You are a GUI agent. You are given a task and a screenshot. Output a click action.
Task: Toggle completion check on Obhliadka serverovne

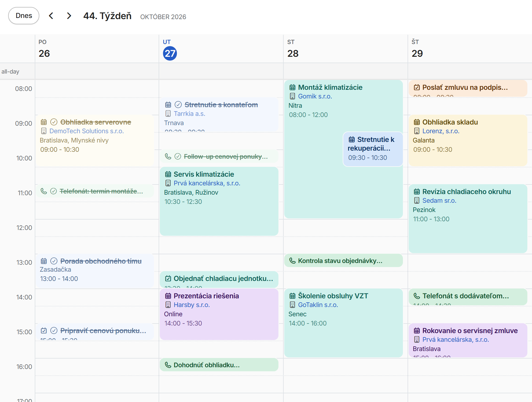tap(54, 122)
